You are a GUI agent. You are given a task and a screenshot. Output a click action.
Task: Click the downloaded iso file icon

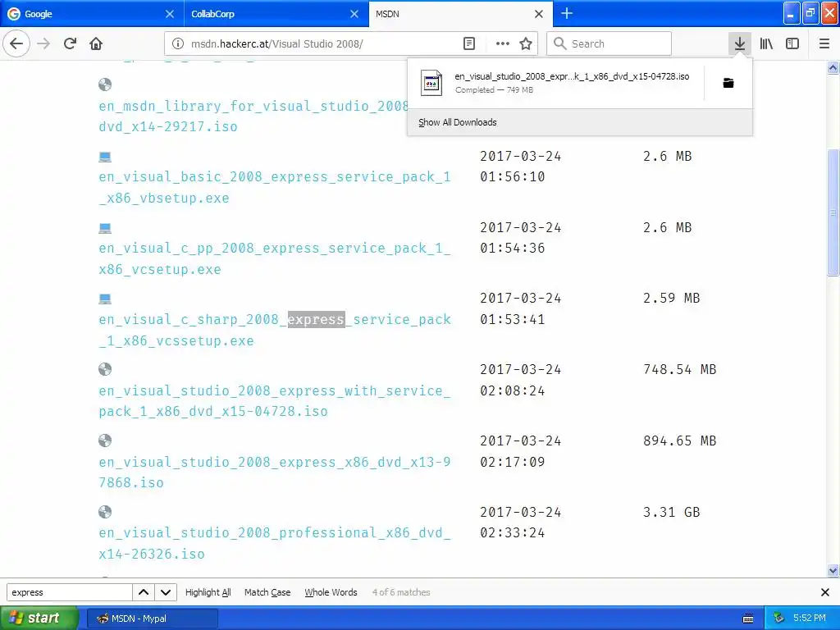coord(431,83)
